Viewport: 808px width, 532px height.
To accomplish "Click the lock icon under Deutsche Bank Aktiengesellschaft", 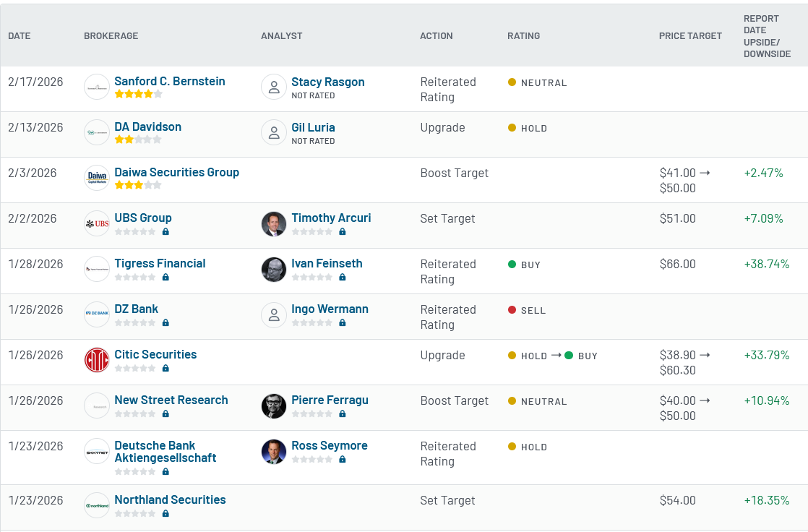I will point(166,471).
